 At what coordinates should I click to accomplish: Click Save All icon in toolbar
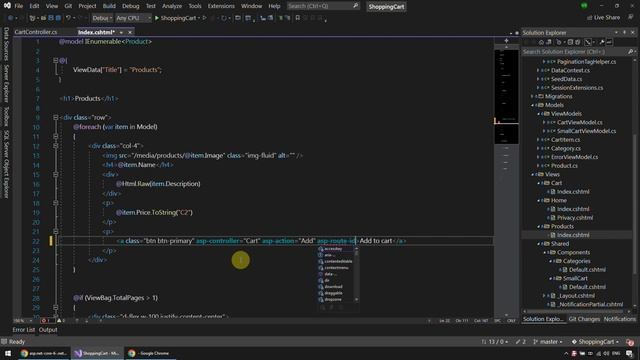pyautogui.click(x=58, y=18)
